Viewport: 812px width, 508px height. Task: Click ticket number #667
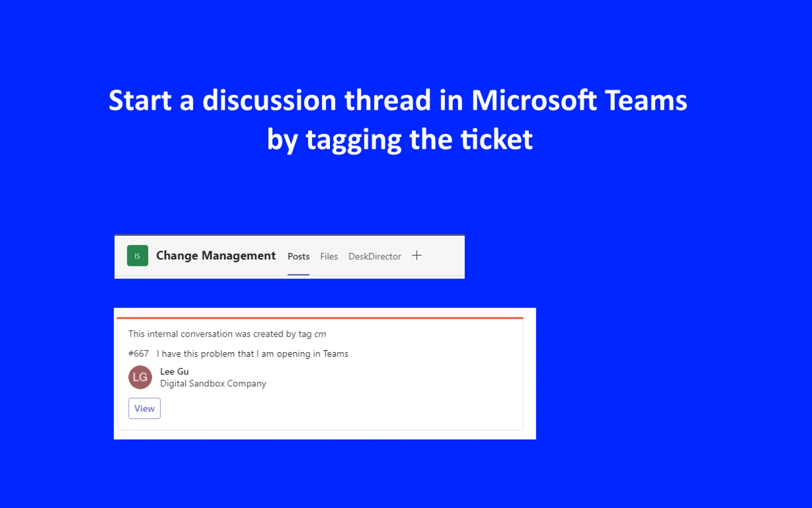click(x=139, y=354)
